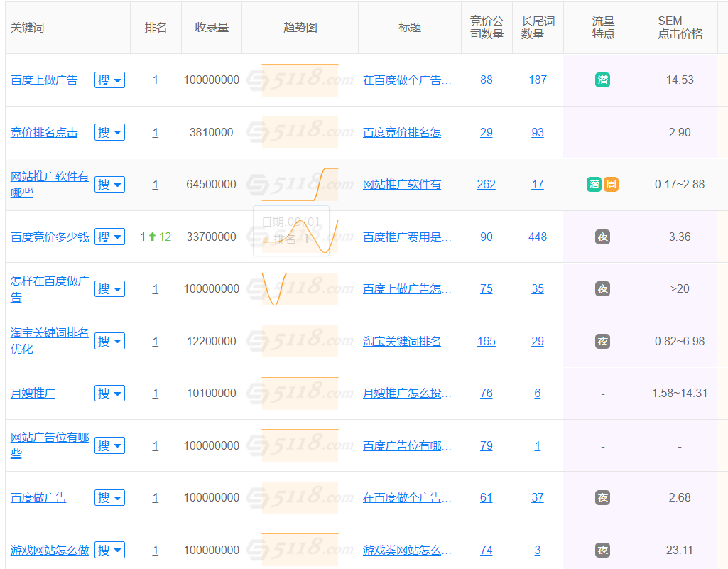Open 搜 dropdown for 月嫂推广

coord(109,394)
